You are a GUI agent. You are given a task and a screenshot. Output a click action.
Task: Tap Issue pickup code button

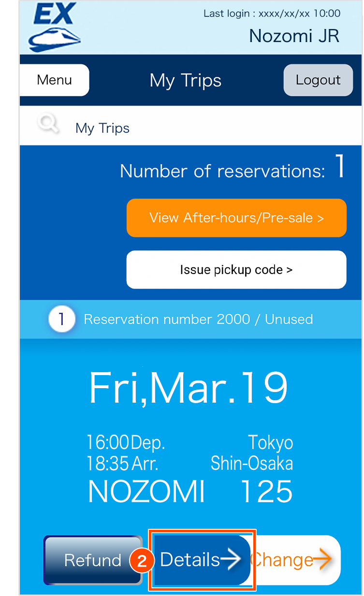click(236, 269)
